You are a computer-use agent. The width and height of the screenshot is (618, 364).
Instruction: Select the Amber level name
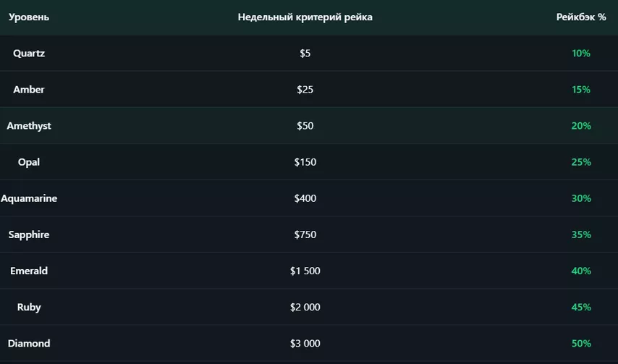(29, 90)
